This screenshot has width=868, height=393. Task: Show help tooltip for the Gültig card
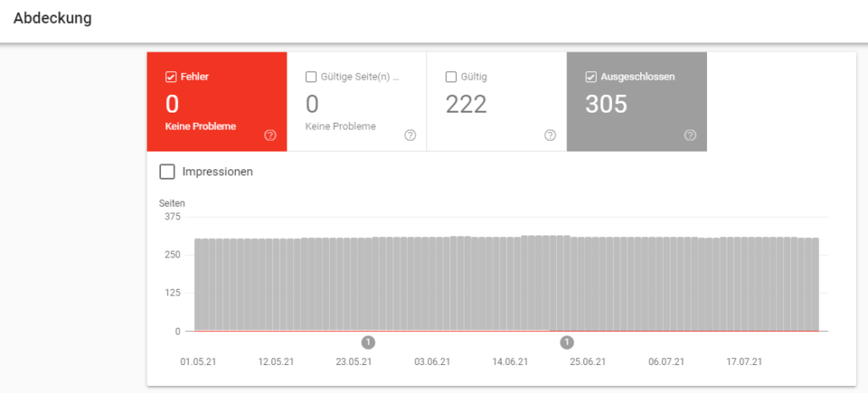pos(550,135)
